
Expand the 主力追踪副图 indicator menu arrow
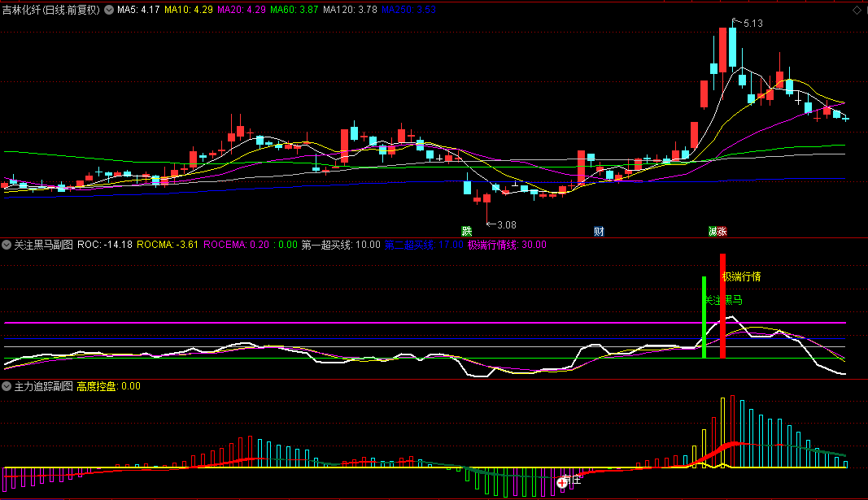(7, 387)
